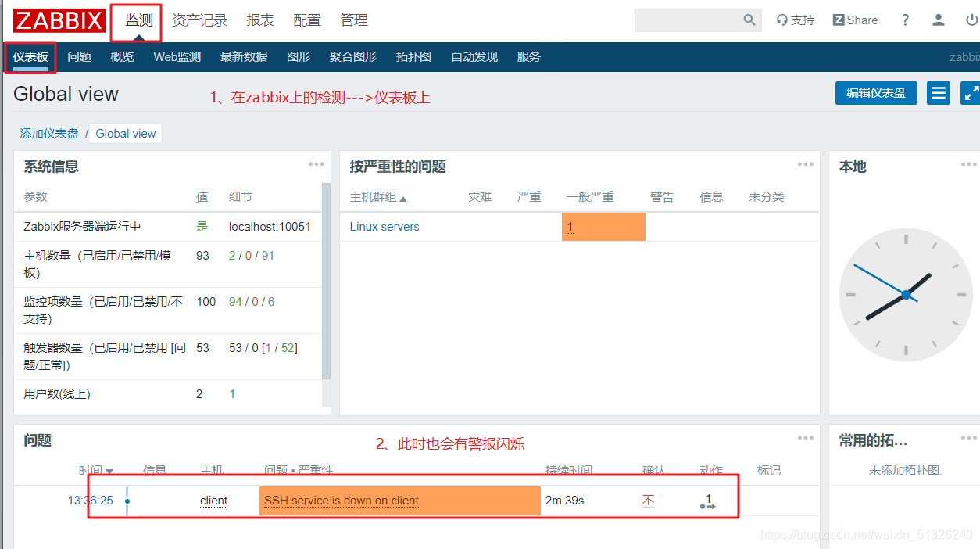The image size is (980, 549).
Task: Click the analog clock widget
Action: pos(906,295)
